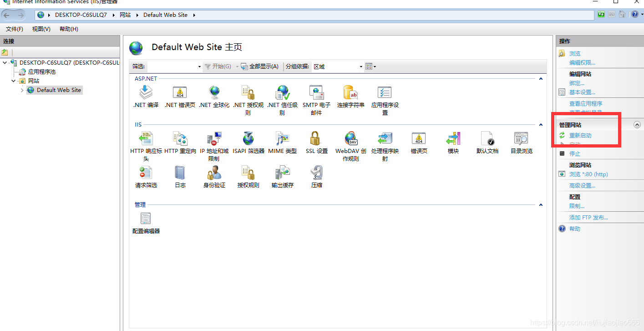Click the refresh icon near address bar
The image size is (644, 331).
coord(601,15)
